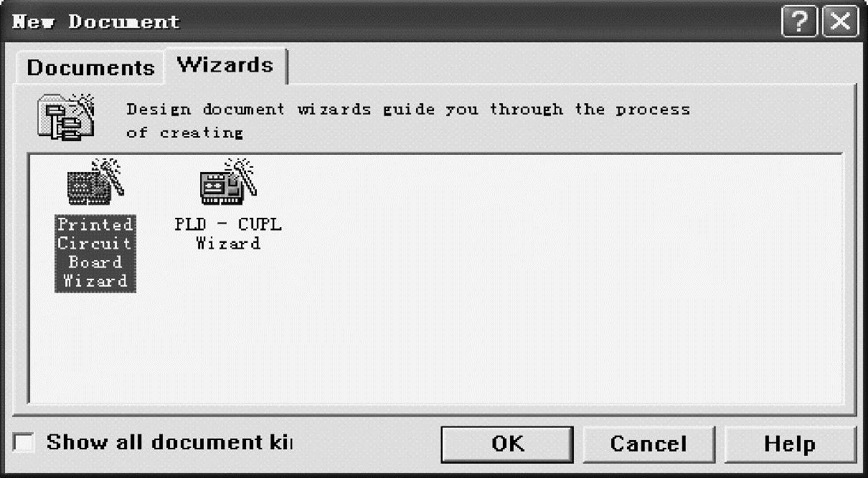The image size is (868, 478).
Task: Click the Design document wizards description text
Action: (408, 120)
